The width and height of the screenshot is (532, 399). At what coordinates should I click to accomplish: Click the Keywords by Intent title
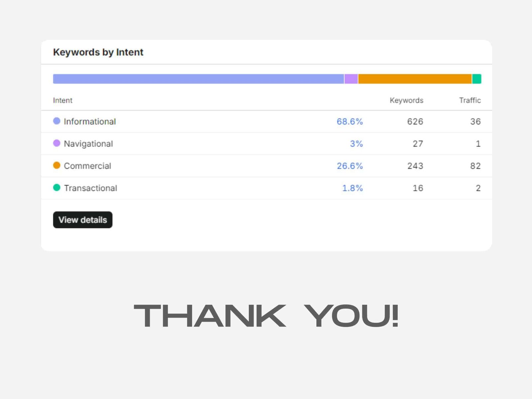click(98, 52)
